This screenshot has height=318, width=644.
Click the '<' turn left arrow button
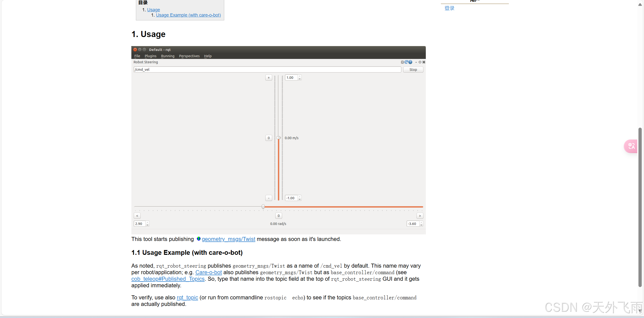tap(137, 216)
